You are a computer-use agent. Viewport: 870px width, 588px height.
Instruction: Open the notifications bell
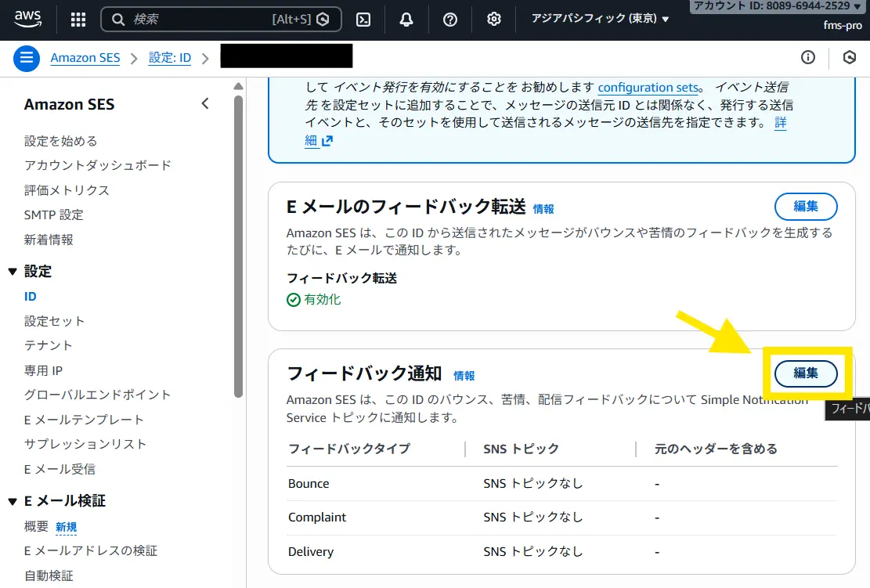(406, 20)
